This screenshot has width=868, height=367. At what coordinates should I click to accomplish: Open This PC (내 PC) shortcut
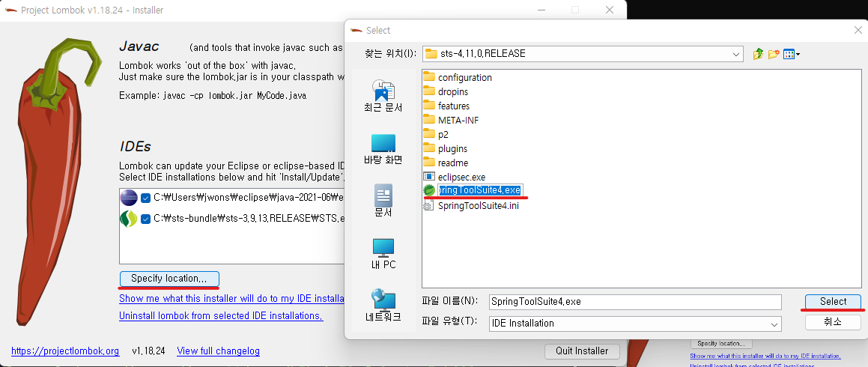(383, 254)
